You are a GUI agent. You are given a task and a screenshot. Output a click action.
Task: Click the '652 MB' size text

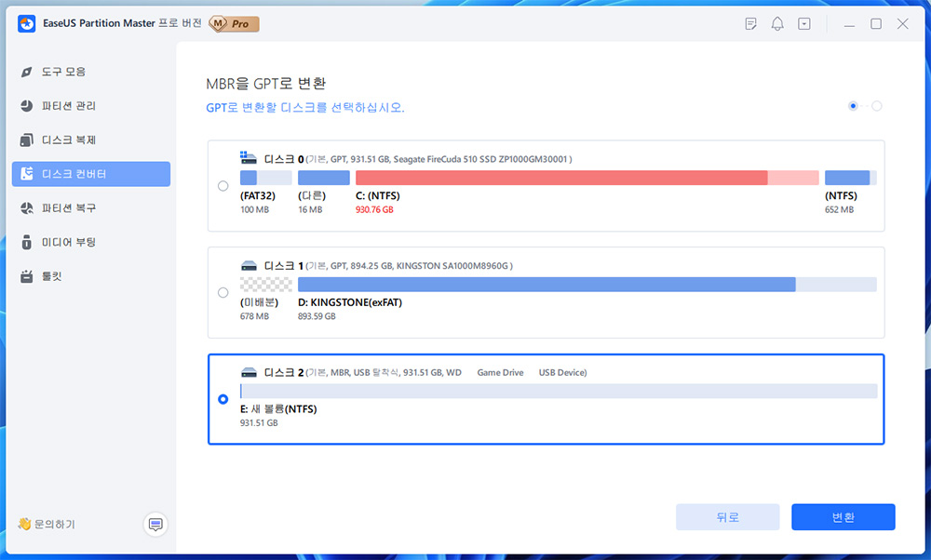[839, 209]
